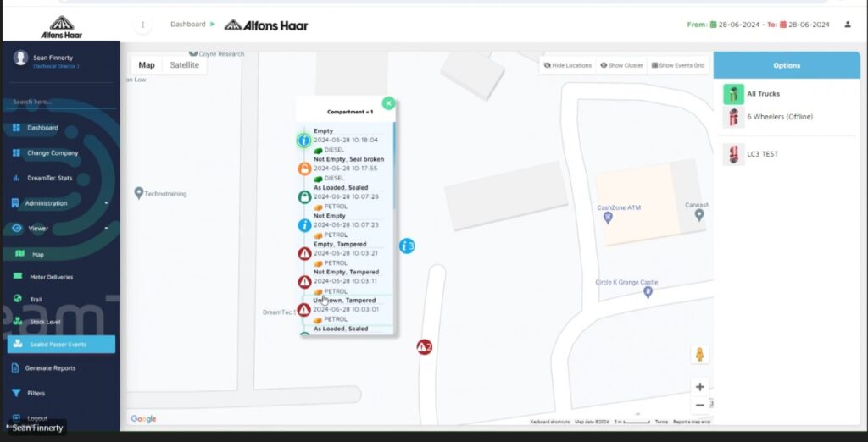Screen dimensions: 868x442
Task: Click the CashZone ATM map marker
Action: (x=608, y=218)
